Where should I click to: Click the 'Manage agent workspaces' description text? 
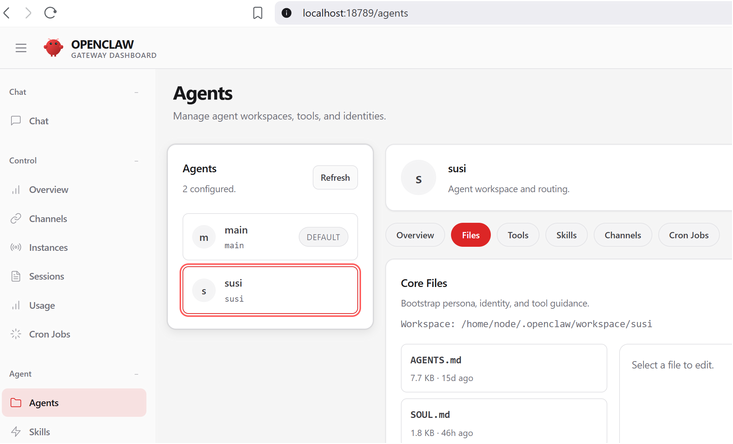(x=280, y=116)
